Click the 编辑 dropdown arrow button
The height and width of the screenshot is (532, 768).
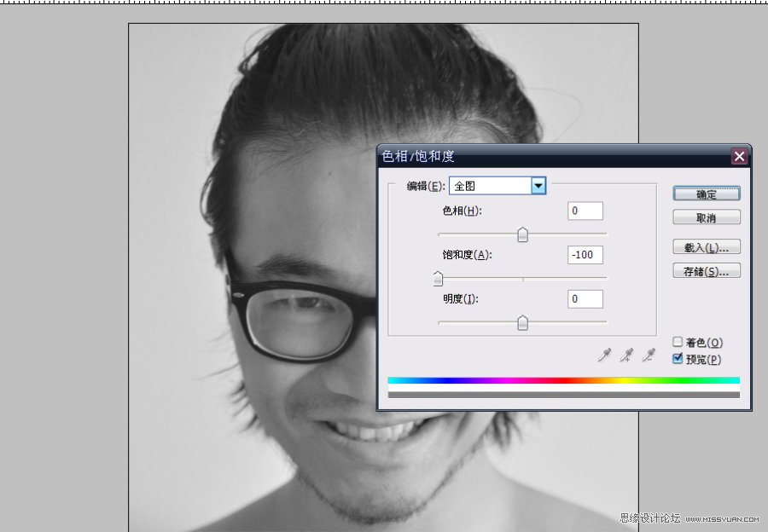539,185
